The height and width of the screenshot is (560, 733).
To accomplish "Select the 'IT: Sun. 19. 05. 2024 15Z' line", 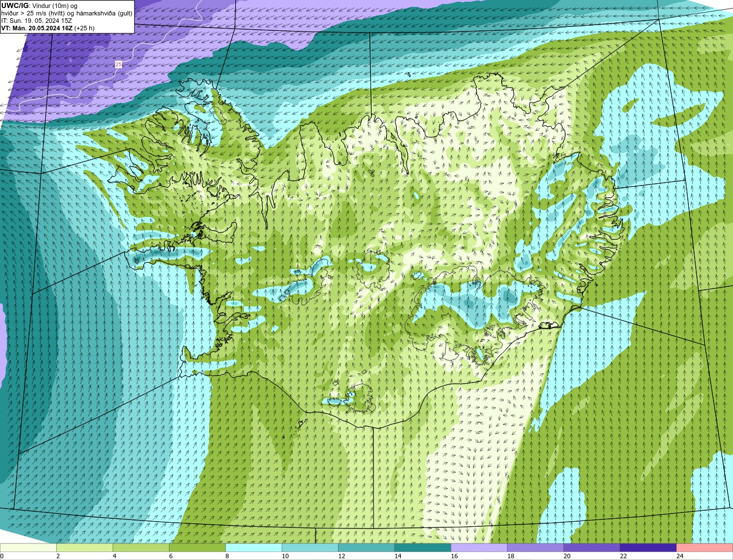I will (37, 21).
